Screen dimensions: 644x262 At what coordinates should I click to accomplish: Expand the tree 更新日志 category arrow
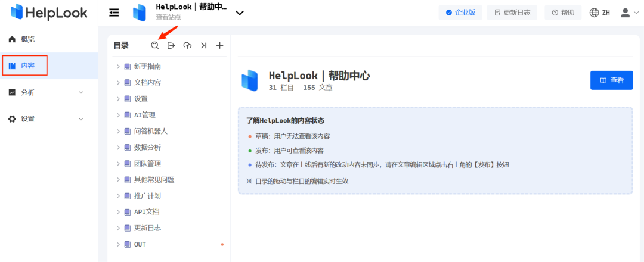pos(118,228)
